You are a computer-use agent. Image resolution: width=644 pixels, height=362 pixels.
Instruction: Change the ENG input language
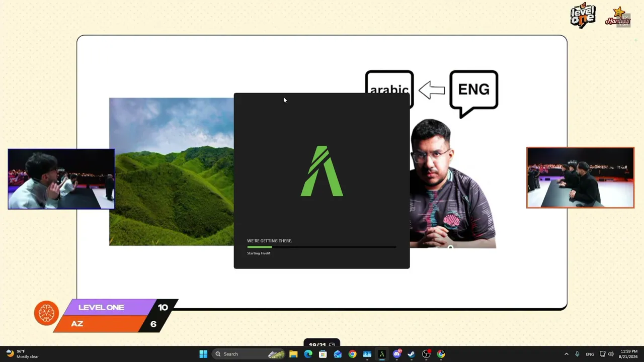click(x=590, y=354)
